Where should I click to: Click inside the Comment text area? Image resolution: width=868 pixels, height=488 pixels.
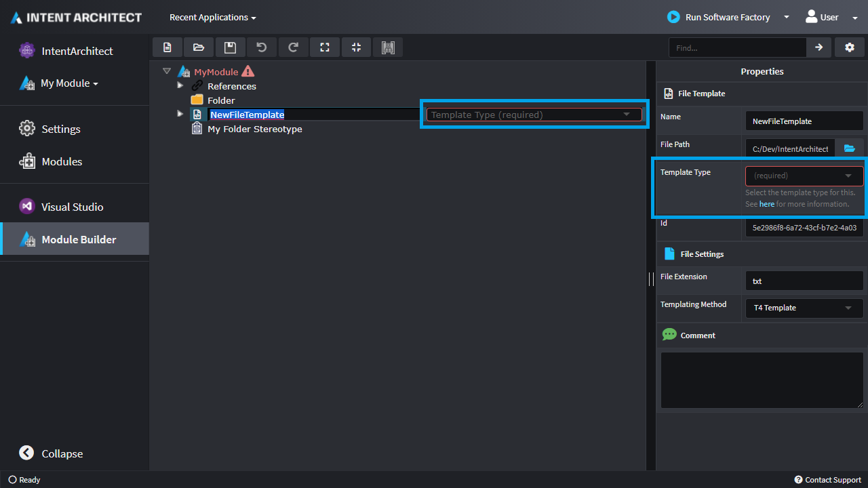coord(762,380)
